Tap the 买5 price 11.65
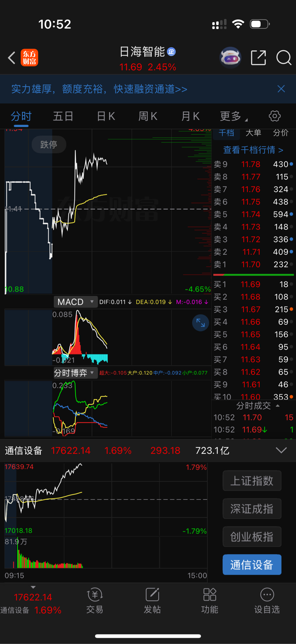This screenshot has width=296, height=644. click(x=251, y=335)
